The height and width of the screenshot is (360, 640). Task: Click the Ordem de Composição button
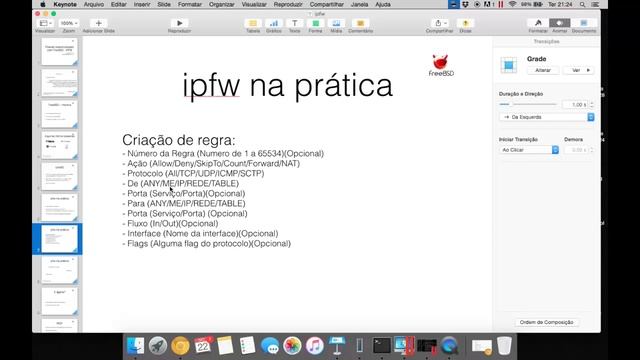(546, 322)
